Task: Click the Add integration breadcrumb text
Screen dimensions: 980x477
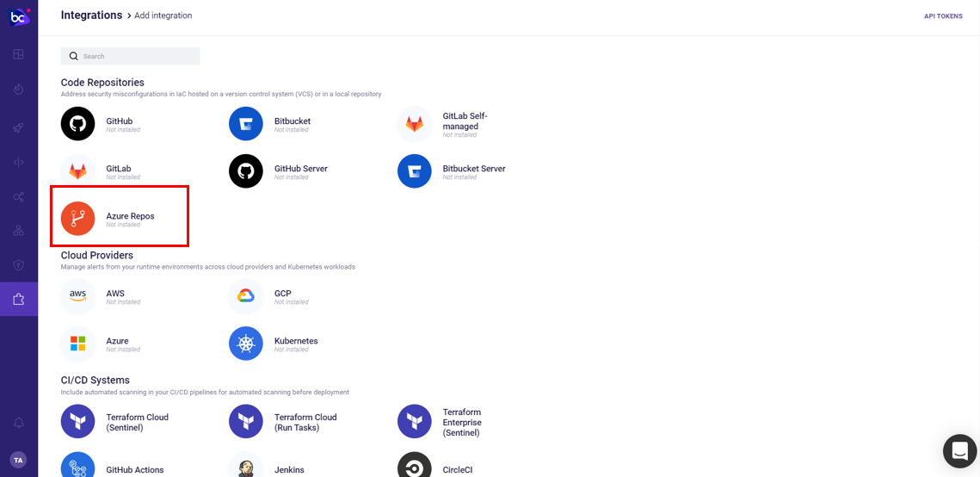Action: pyautogui.click(x=163, y=15)
